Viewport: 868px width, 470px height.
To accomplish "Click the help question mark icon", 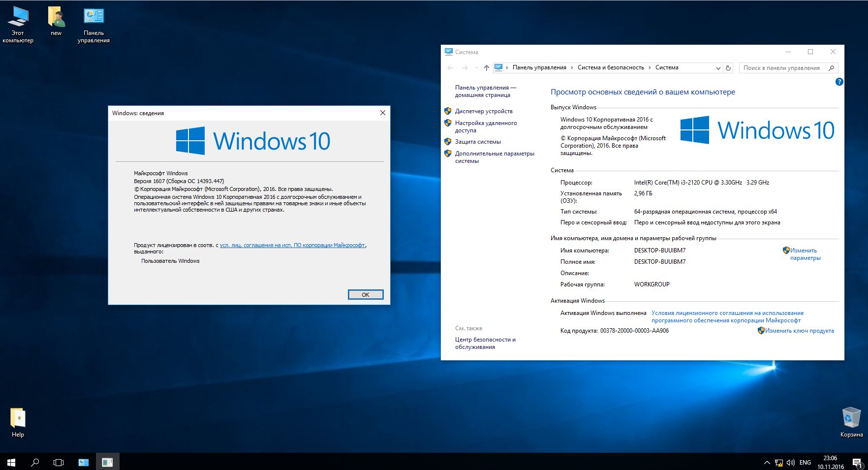I will tap(839, 82).
